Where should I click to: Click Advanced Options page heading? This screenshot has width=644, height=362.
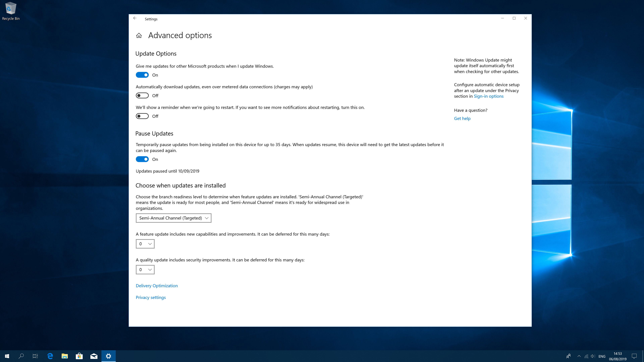(180, 35)
